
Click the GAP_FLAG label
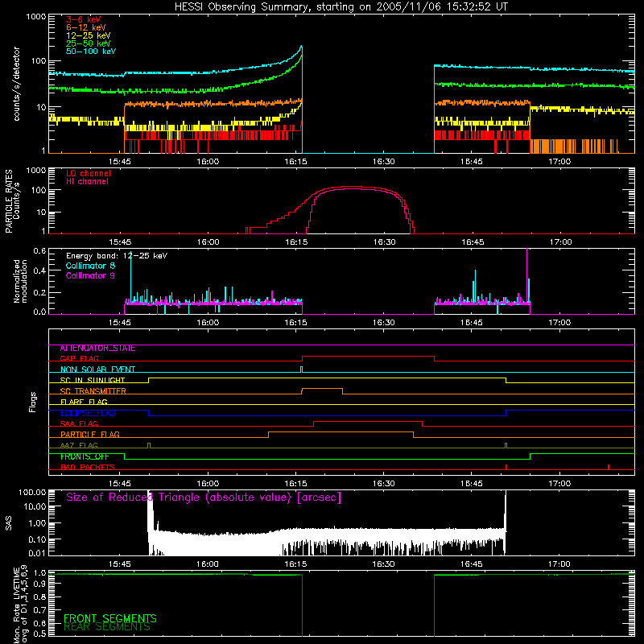(79, 358)
